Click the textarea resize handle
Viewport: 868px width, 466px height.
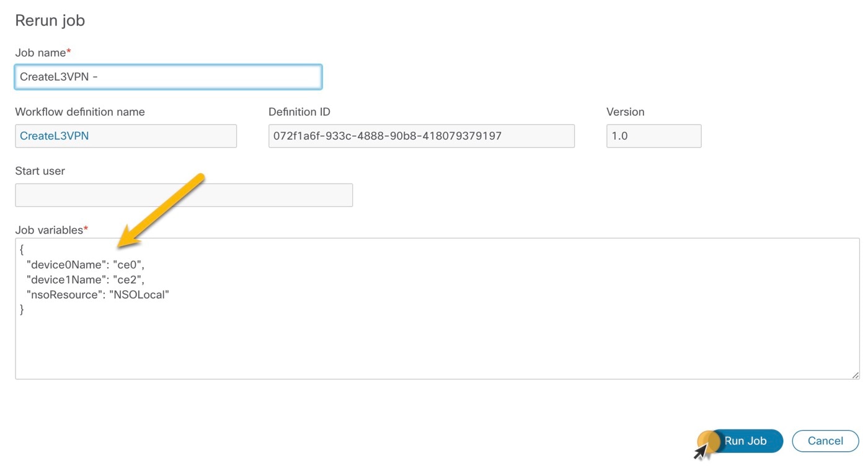click(855, 374)
